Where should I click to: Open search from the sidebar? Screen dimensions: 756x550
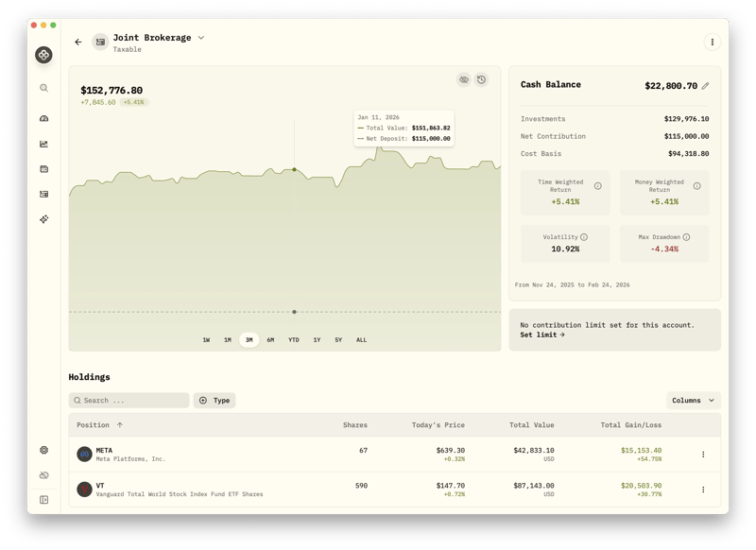click(42, 87)
